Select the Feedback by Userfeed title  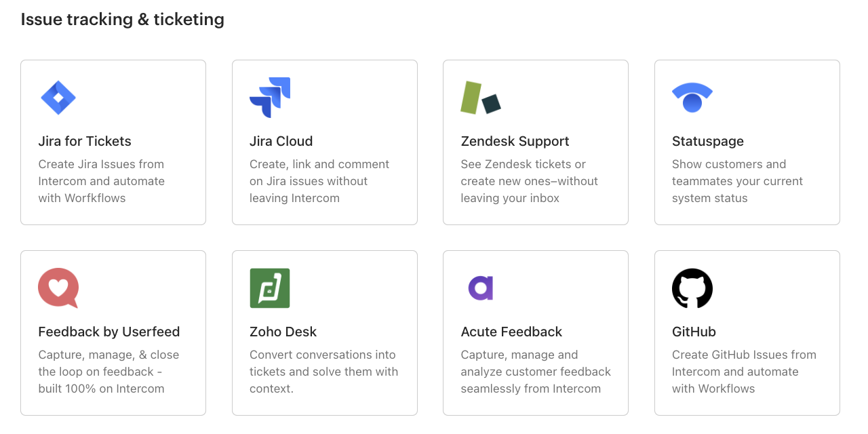pos(109,332)
